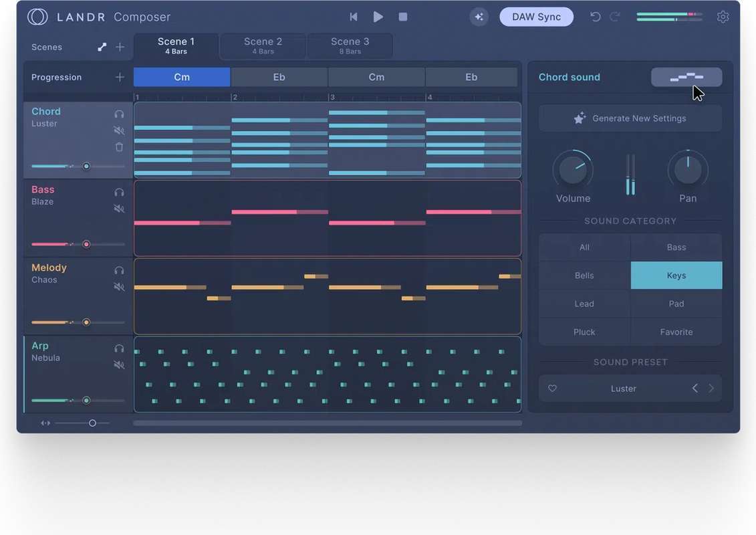Favorite the Luster preset heart icon
This screenshot has height=535, width=756.
point(552,389)
